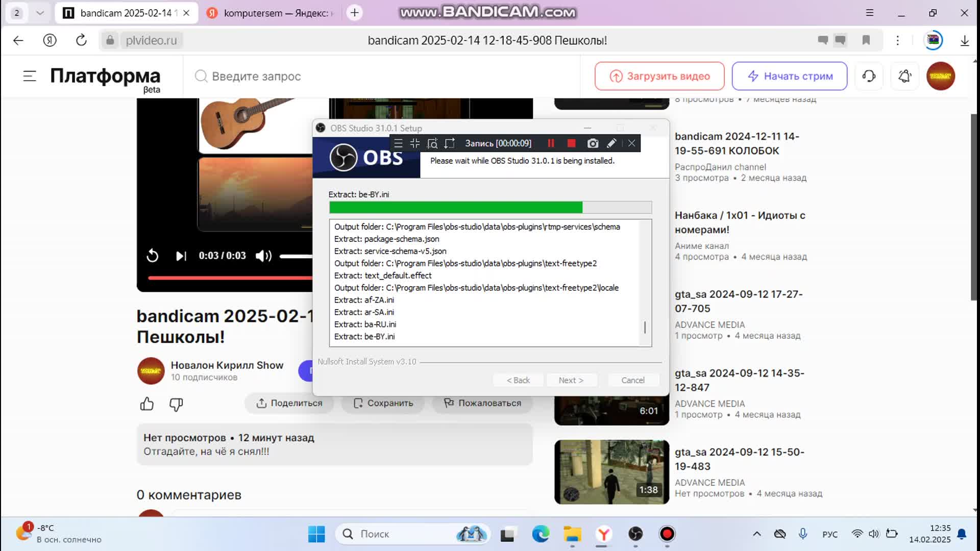Open Bandicam drawing pencil tool

pyautogui.click(x=611, y=143)
